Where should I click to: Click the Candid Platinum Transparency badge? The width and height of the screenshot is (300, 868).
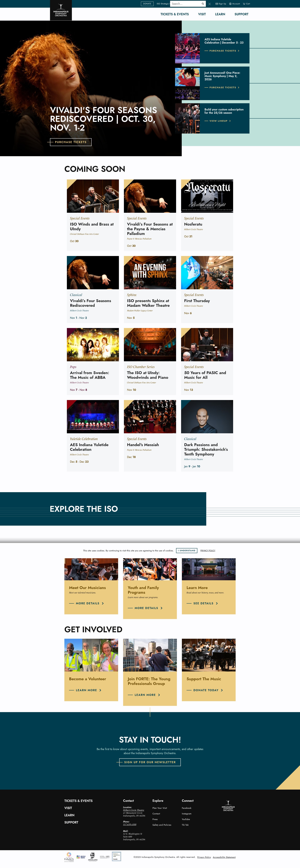point(116,857)
